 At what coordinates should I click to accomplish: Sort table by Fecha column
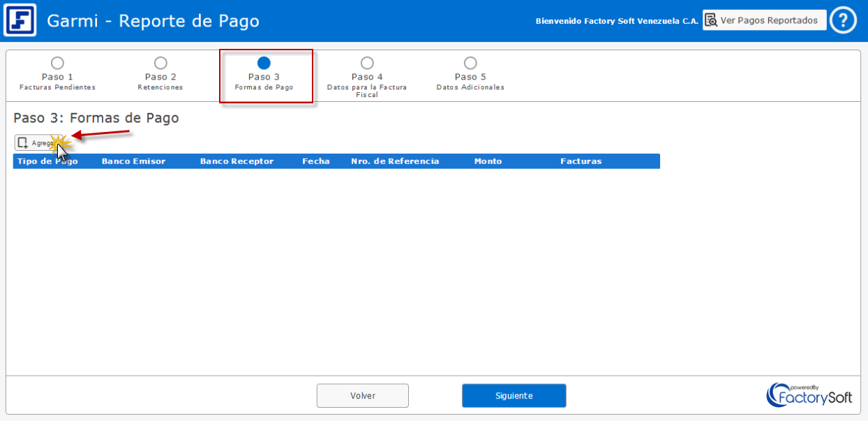pos(315,161)
